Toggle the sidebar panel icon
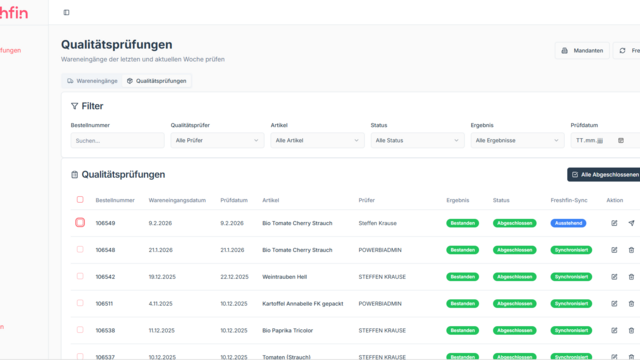 click(67, 13)
